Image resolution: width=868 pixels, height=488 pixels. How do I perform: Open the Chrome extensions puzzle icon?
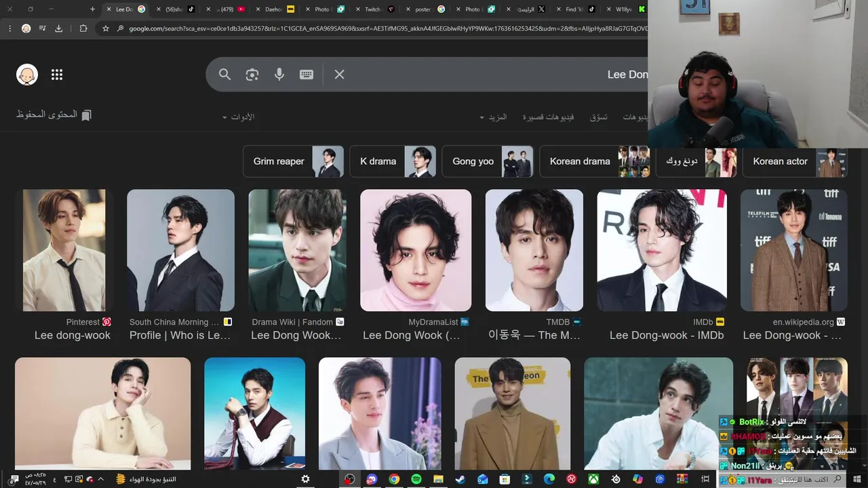[x=83, y=28]
